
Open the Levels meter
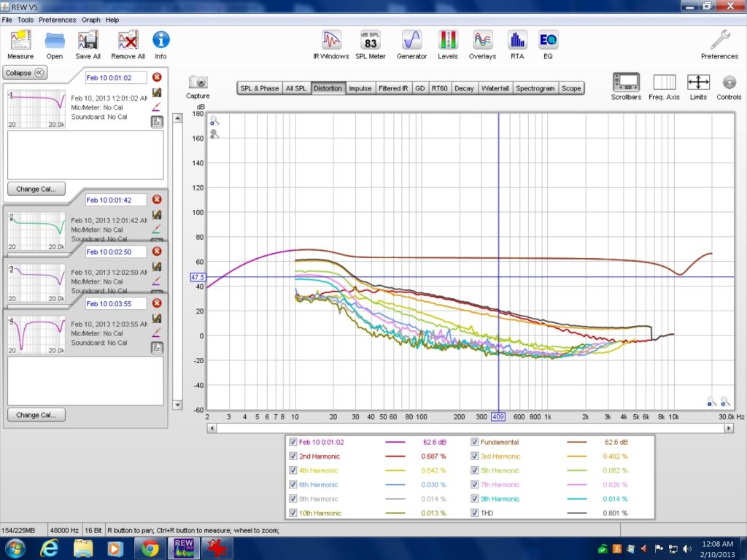448,40
